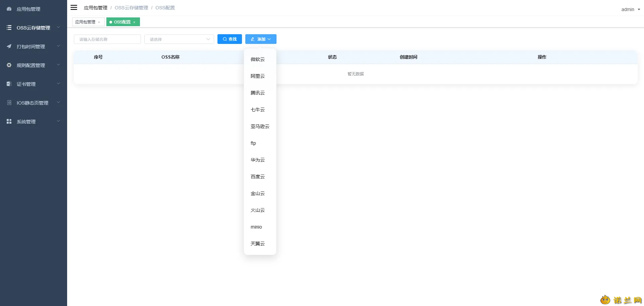Expand the OSS云存储管理 menu chevron
644x306 pixels.
click(x=58, y=27)
